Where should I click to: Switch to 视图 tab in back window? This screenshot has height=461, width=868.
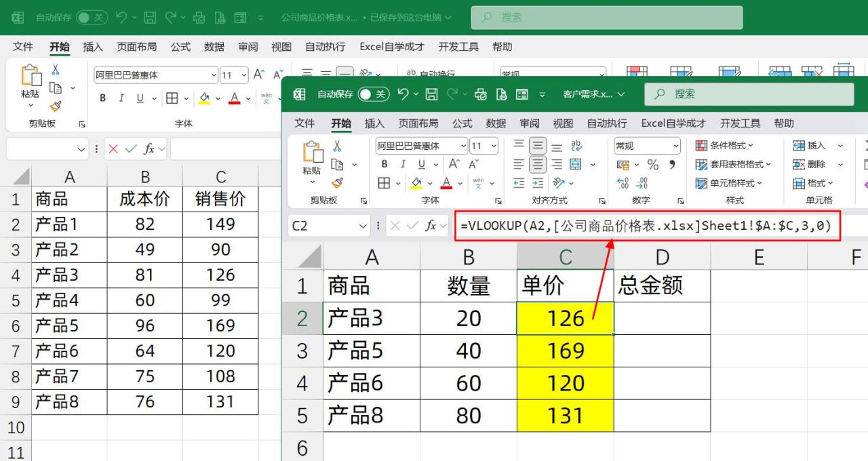281,47
